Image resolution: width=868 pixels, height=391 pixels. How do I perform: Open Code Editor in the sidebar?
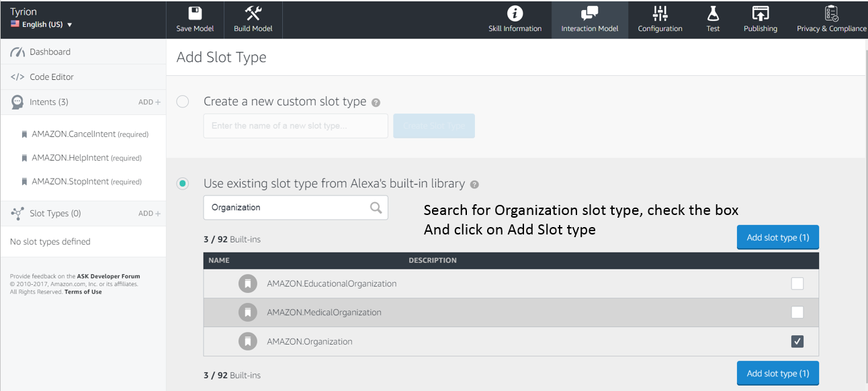click(83, 77)
